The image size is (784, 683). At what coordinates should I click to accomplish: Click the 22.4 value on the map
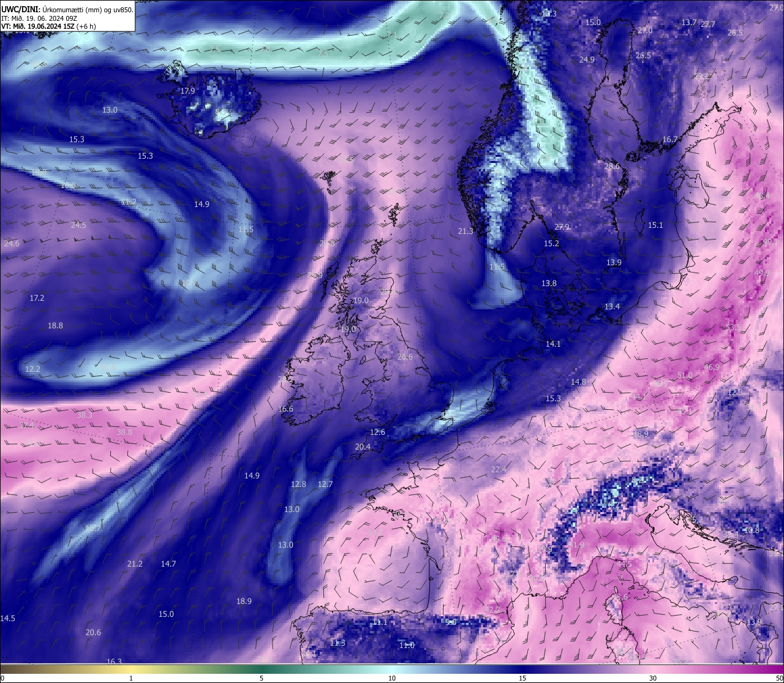[499, 469]
